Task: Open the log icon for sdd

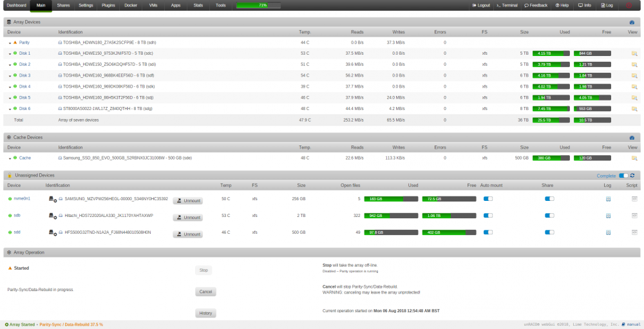Action: pos(609,232)
